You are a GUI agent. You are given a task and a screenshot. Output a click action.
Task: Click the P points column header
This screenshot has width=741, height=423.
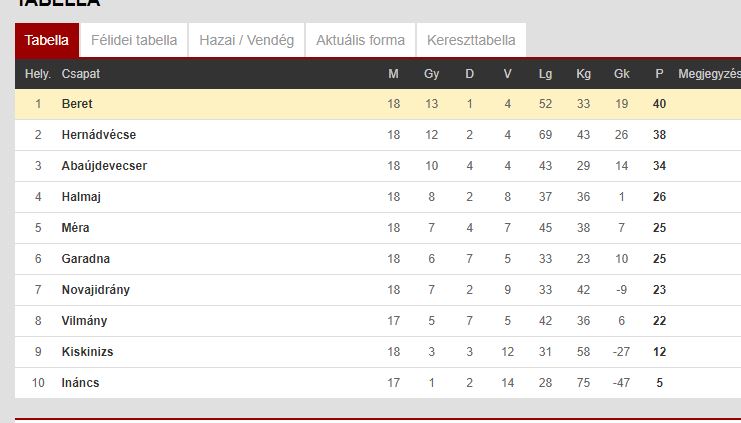[x=659, y=74]
